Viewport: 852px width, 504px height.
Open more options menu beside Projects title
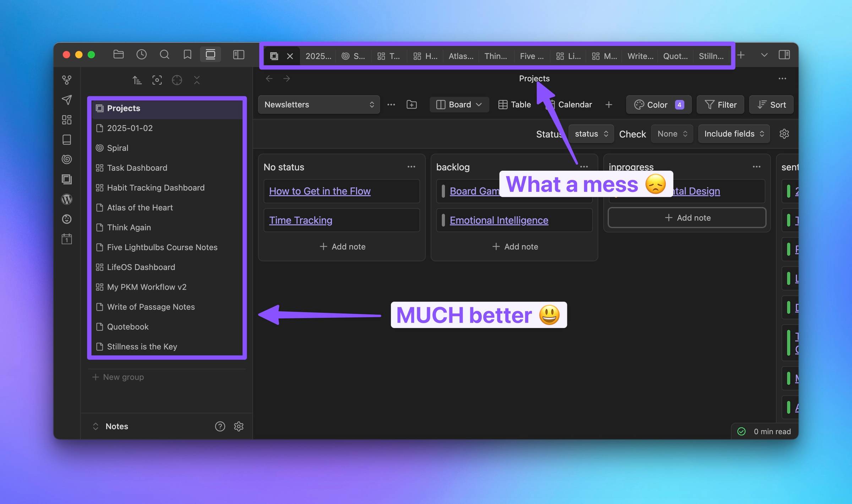click(782, 78)
